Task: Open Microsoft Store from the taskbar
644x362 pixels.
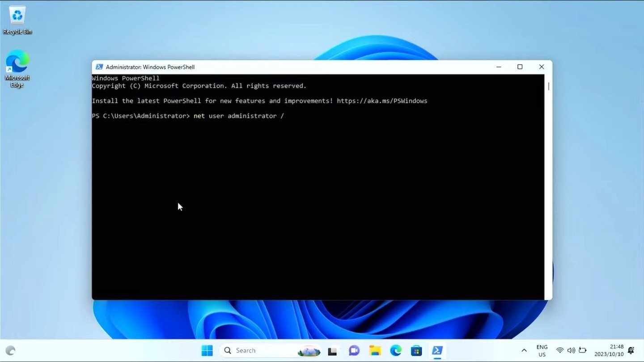Action: (416, 351)
